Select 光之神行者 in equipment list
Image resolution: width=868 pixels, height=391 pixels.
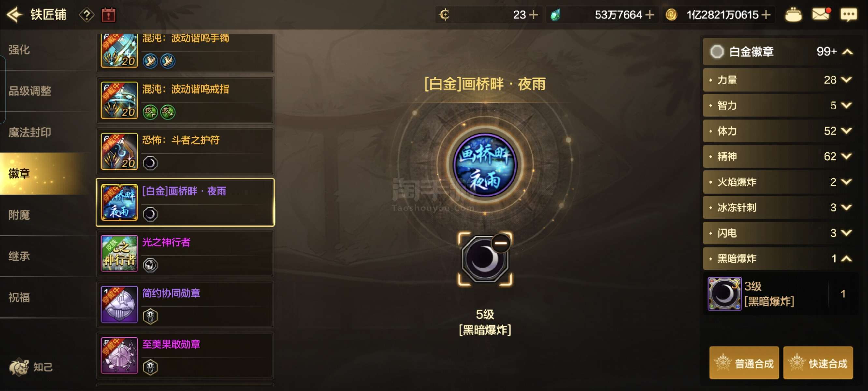(x=185, y=254)
